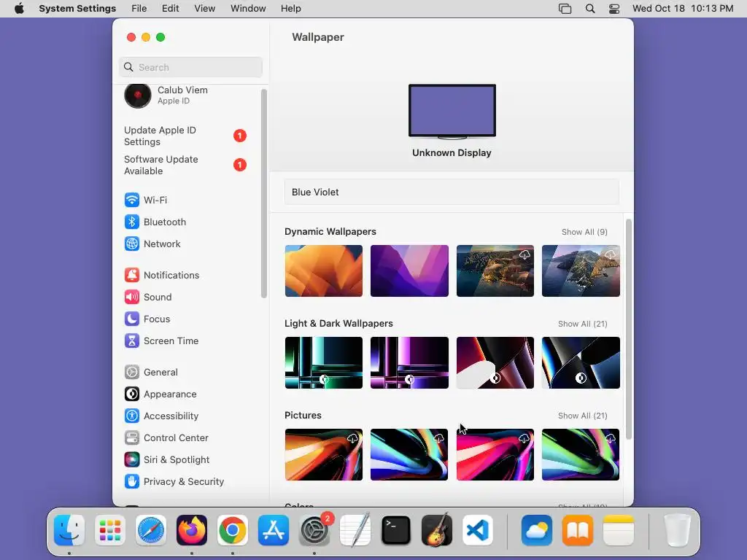747x560 pixels.
Task: Launch Firefox from the Dock
Action: tap(192, 530)
